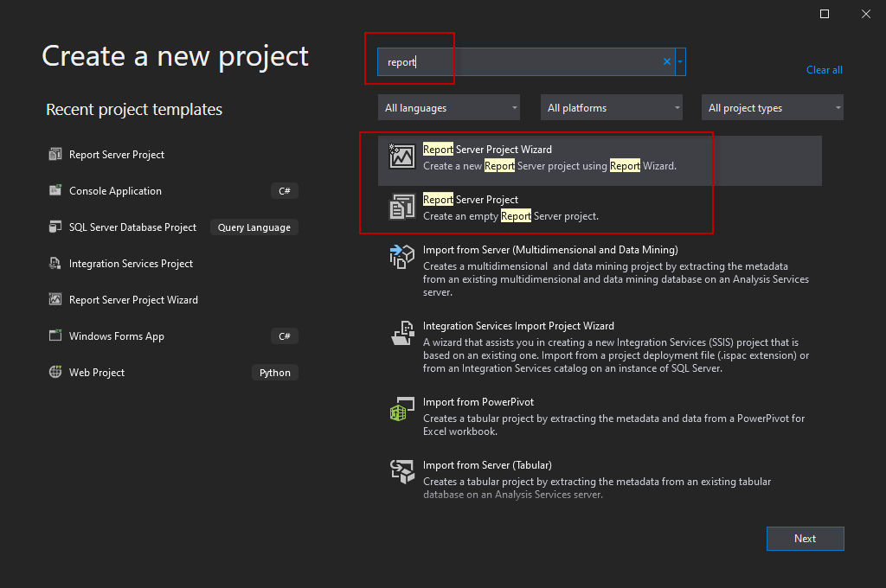Image resolution: width=886 pixels, height=588 pixels.
Task: Expand the search history dropdown arrow
Action: pos(681,62)
